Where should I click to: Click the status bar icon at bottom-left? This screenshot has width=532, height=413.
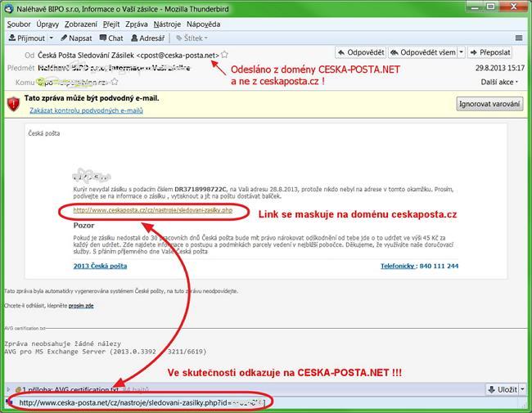pos(9,402)
